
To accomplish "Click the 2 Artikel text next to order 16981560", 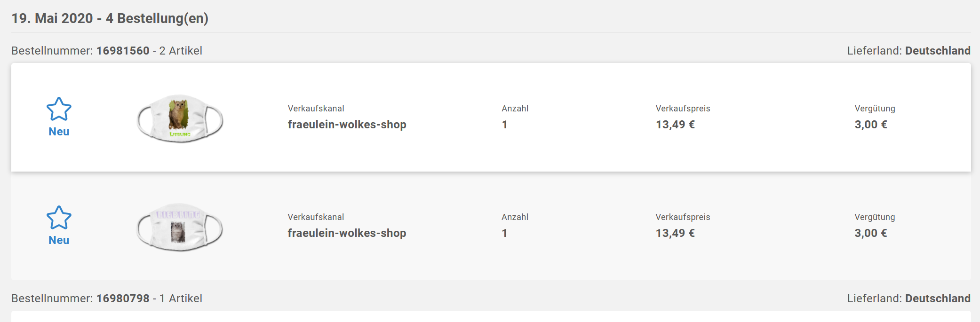I will 181,51.
